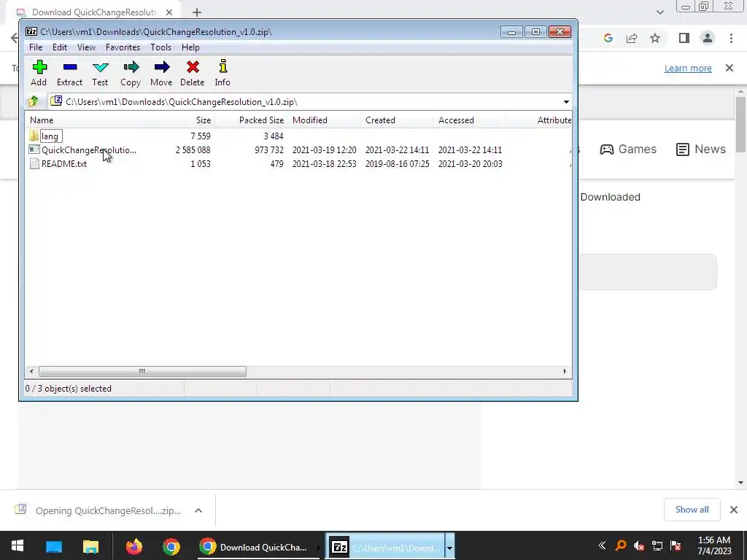Click the README.txt file icon
This screenshot has width=747, height=560.
pyautogui.click(x=34, y=164)
